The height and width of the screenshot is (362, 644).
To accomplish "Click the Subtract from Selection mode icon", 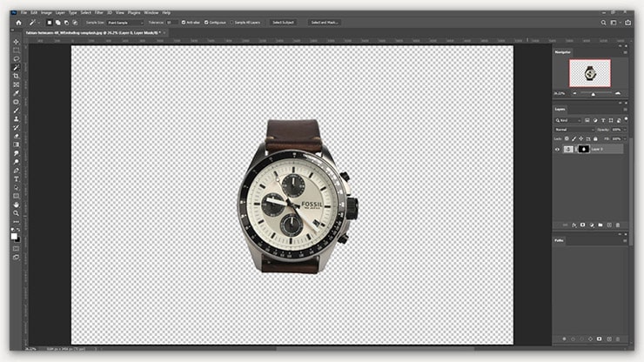I will (x=66, y=23).
